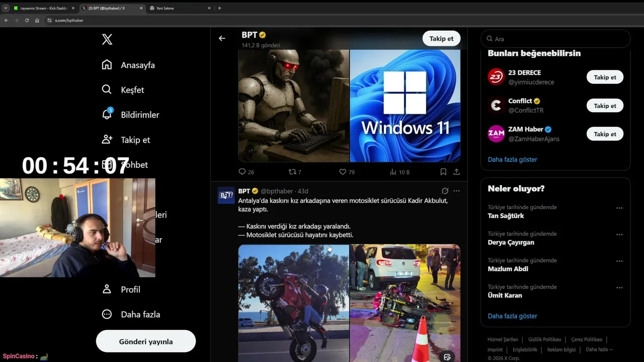Click the Grok icon on Antalya post
This screenshot has height=362, width=644.
pyautogui.click(x=445, y=191)
